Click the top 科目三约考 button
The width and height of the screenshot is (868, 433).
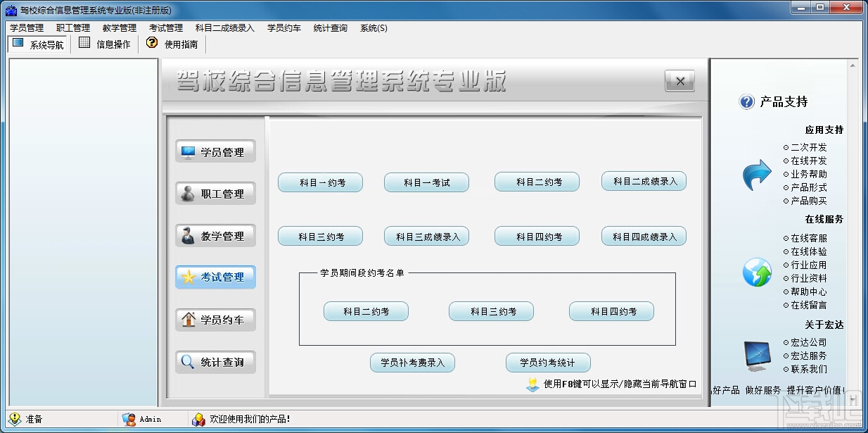pos(321,237)
